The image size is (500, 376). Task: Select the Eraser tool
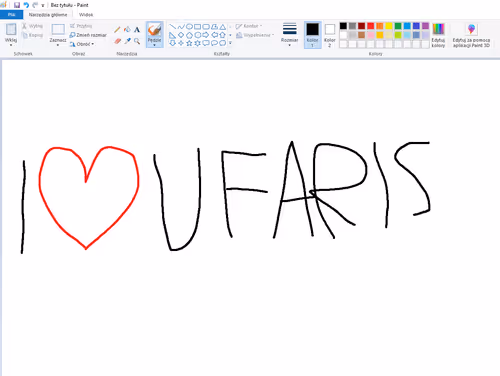tap(117, 41)
